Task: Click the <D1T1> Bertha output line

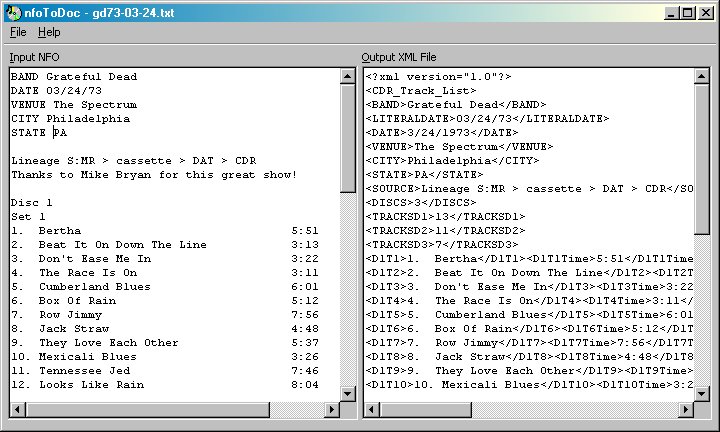Action: (529, 259)
